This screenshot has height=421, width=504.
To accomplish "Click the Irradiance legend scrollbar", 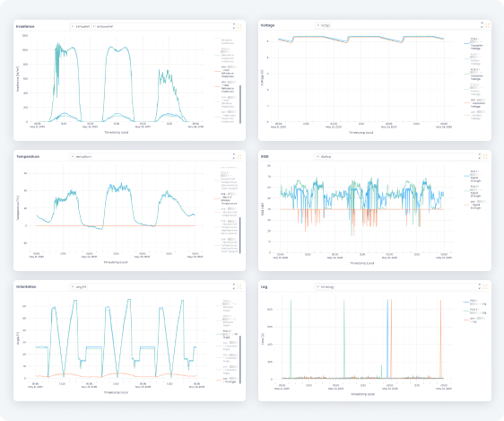I will click(240, 104).
